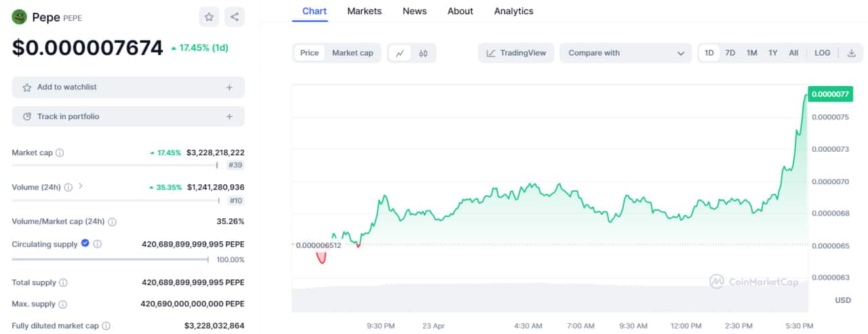The height and width of the screenshot is (334, 868).
Task: Click the verified badge beside Circulating supply
Action: tap(85, 243)
